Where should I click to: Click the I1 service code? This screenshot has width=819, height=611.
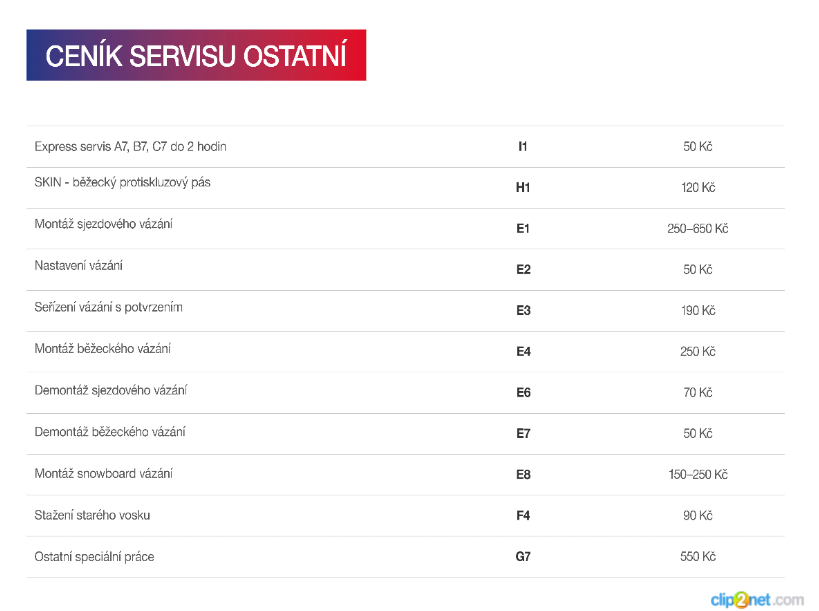522,147
